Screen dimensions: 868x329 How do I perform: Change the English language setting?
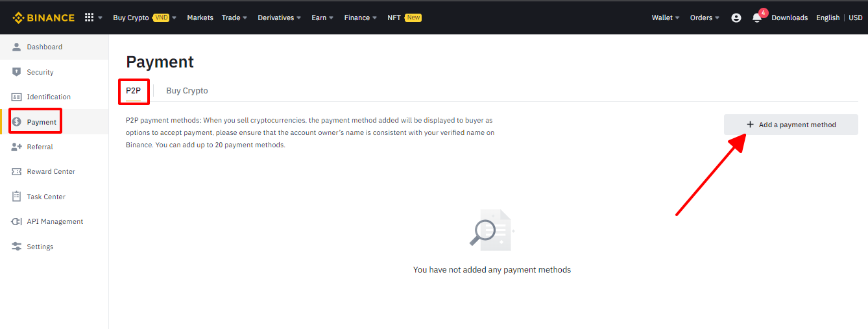(828, 18)
